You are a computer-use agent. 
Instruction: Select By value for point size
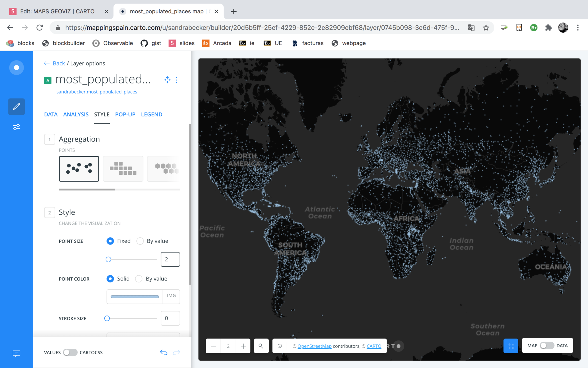(x=140, y=241)
